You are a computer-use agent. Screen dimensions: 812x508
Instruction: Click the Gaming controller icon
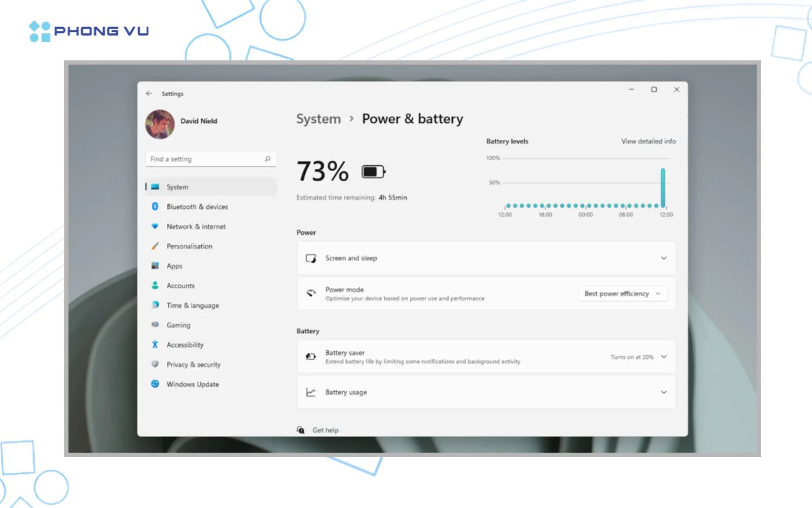click(155, 325)
